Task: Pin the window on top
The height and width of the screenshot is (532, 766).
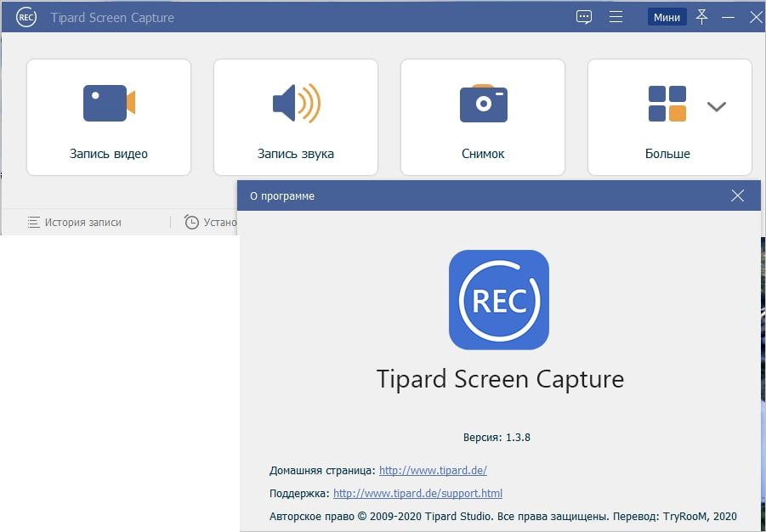Action: [702, 17]
